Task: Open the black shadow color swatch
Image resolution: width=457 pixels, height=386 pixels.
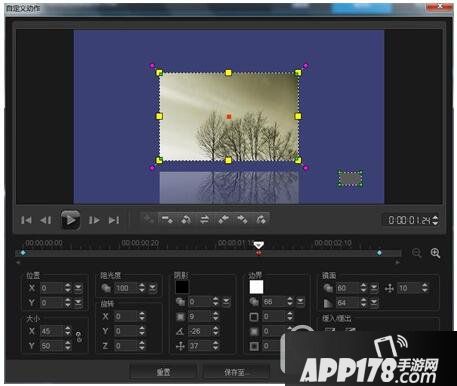Action: pos(182,287)
